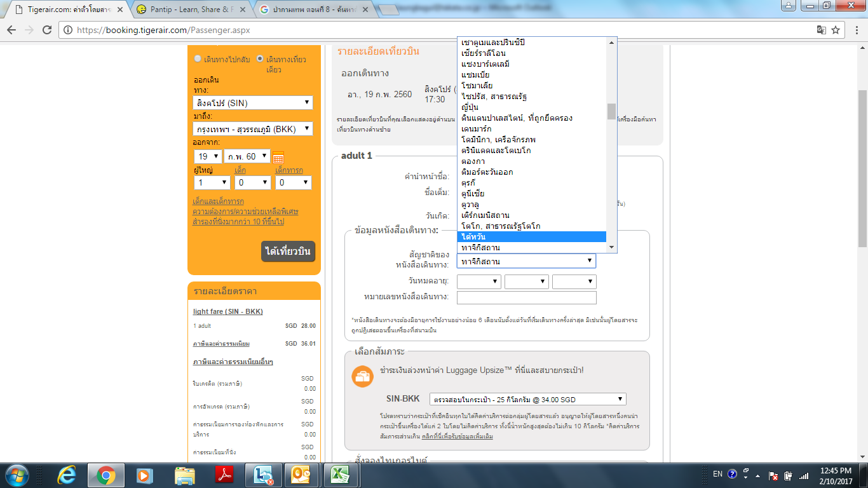Select ตุรกี in the nationality list
Screen dimensions: 868x488
[532, 183]
